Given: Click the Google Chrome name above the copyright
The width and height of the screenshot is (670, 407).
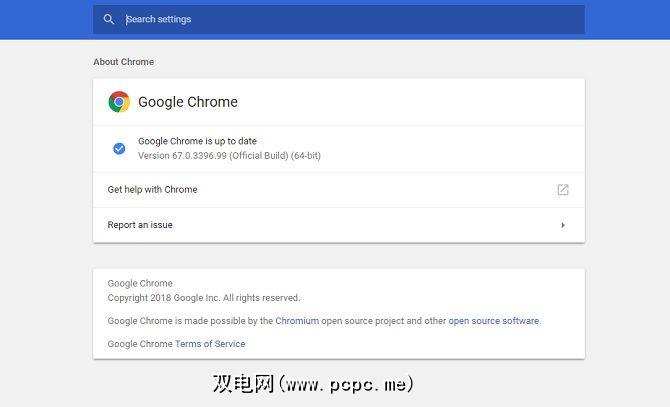Looking at the screenshot, I should coord(140,284).
